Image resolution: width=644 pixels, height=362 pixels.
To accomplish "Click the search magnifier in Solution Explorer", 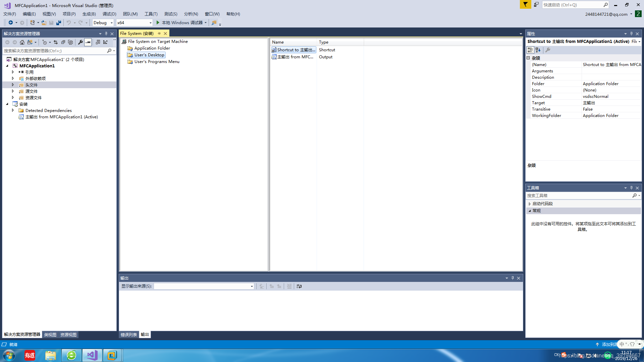I will tap(109, 51).
